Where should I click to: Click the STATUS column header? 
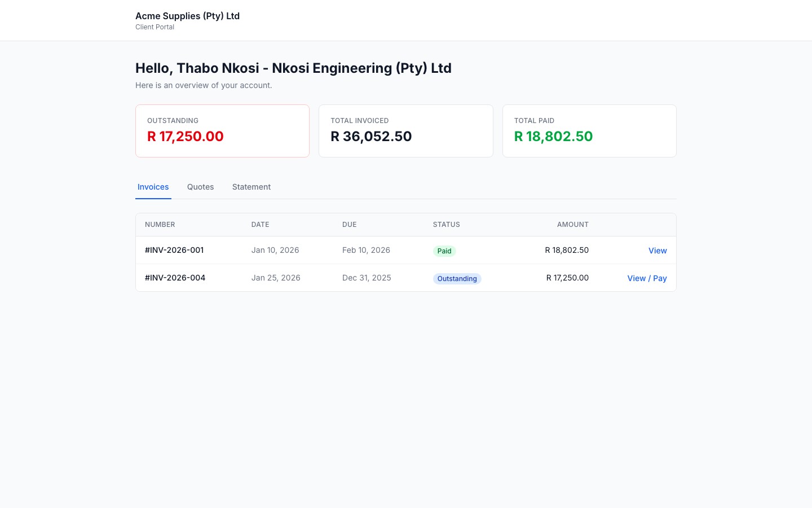[x=446, y=224]
